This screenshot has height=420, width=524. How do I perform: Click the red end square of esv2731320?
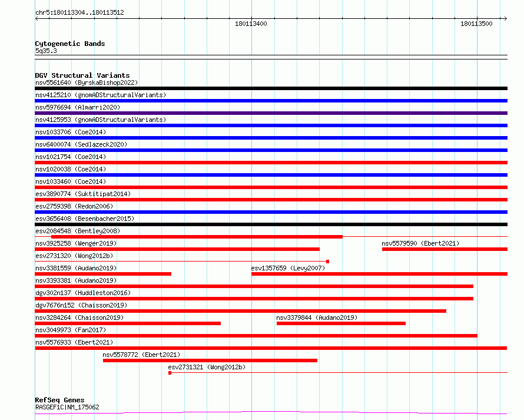click(327, 262)
